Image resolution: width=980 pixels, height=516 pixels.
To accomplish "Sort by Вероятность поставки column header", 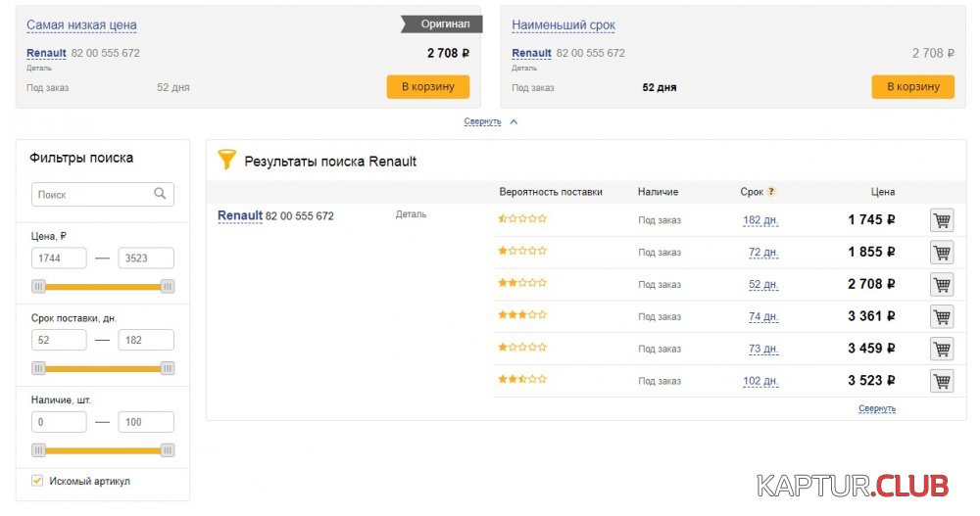I will click(550, 192).
